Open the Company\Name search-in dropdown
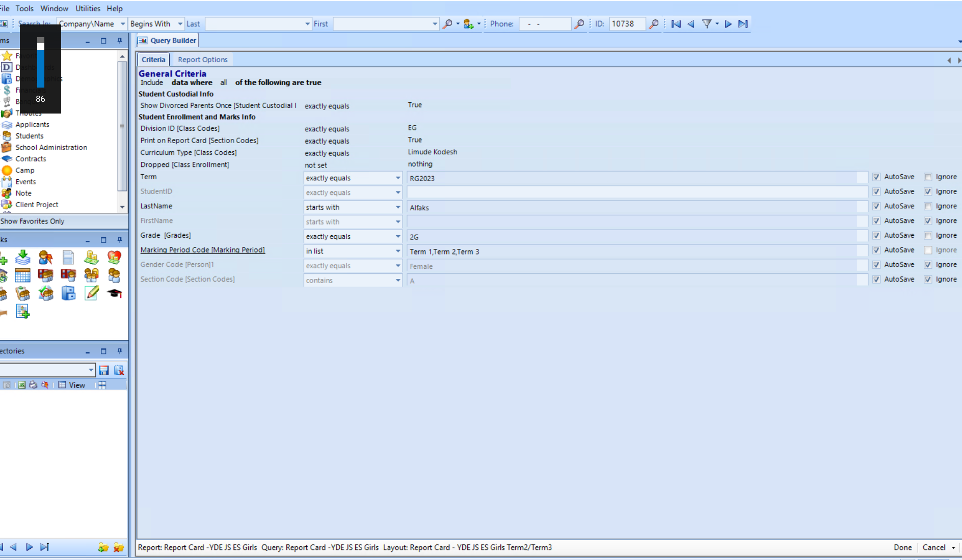 pyautogui.click(x=123, y=24)
